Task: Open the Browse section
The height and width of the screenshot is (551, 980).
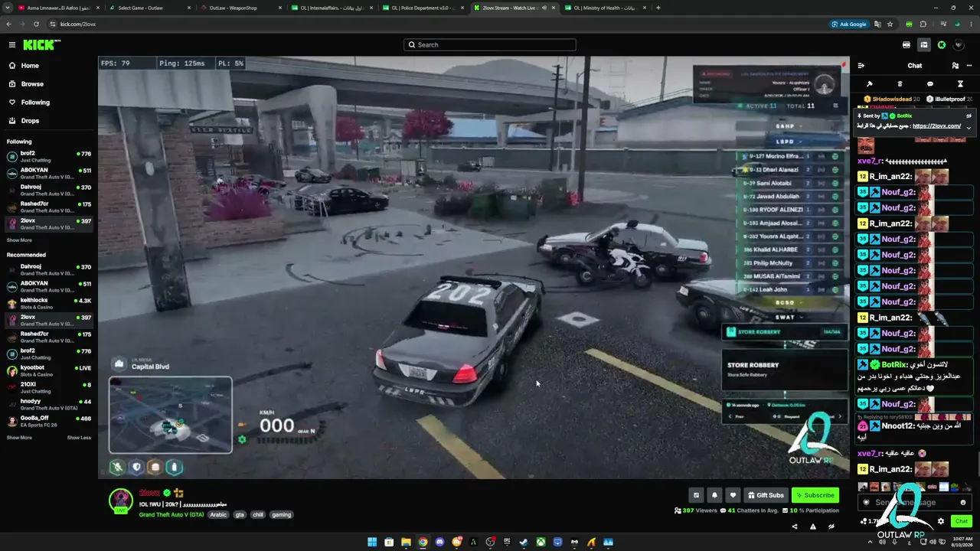Action: coord(32,84)
